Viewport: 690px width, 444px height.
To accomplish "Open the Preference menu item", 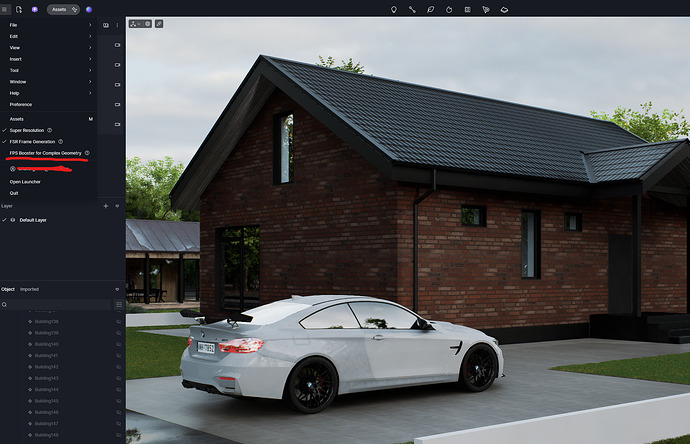I will pos(21,104).
